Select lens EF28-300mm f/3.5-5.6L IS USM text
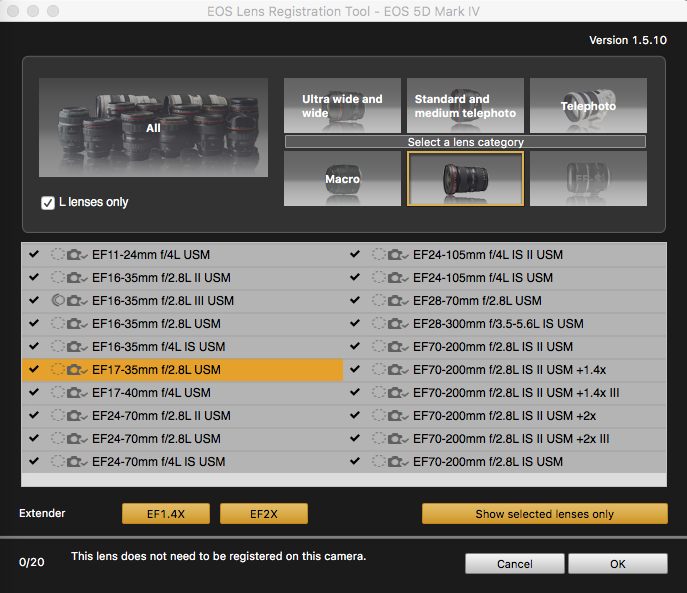This screenshot has width=687, height=593. coord(498,324)
